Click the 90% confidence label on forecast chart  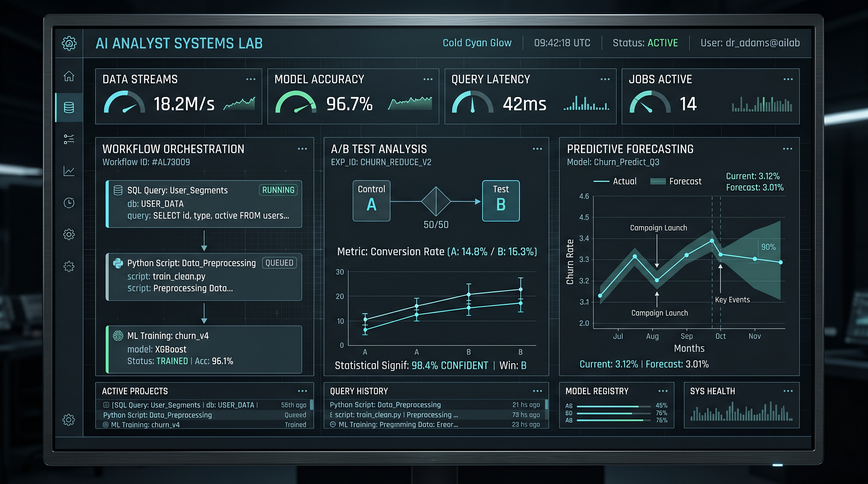(768, 247)
